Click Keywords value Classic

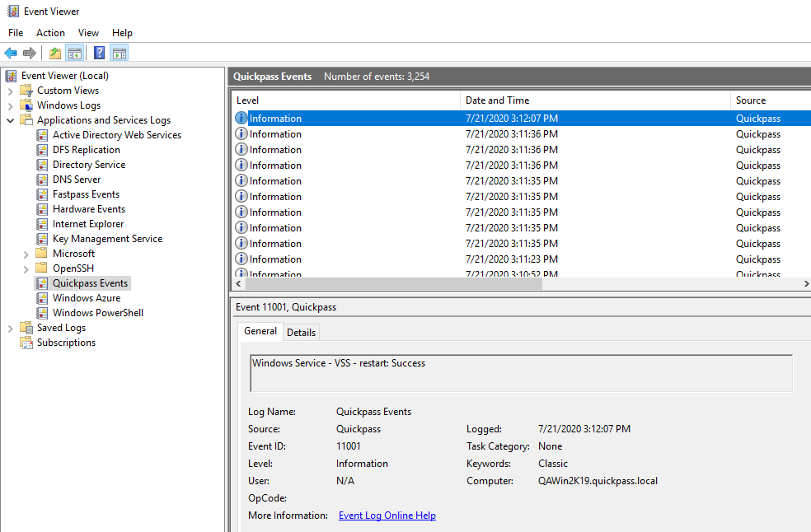[x=552, y=464]
